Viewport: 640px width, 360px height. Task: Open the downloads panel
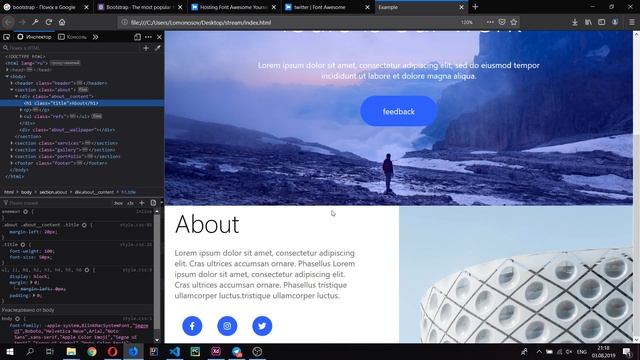(575, 22)
